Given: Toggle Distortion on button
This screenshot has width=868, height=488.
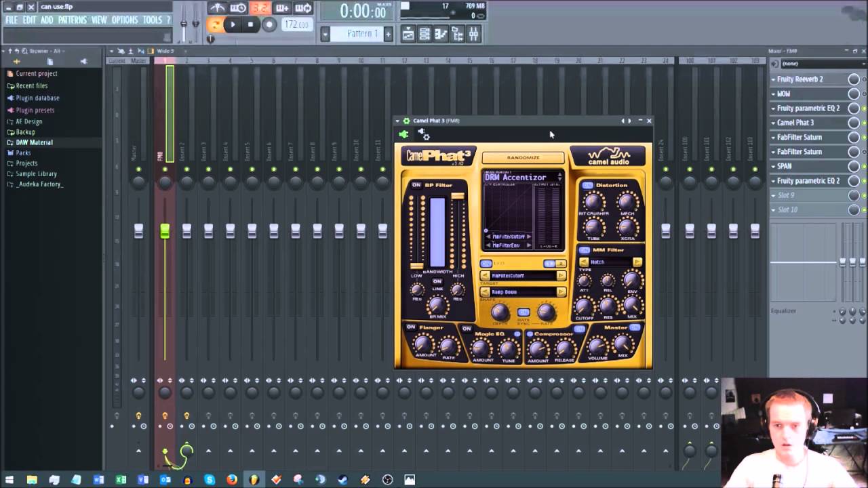Looking at the screenshot, I should pos(587,185).
